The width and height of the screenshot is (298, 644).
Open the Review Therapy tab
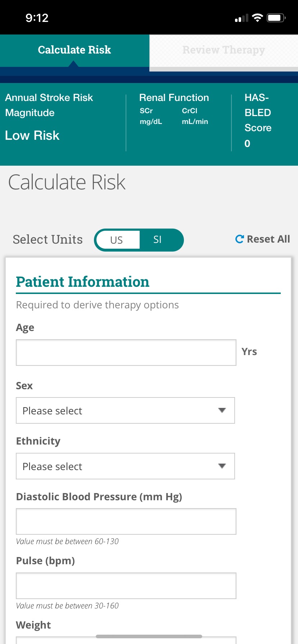tap(223, 50)
